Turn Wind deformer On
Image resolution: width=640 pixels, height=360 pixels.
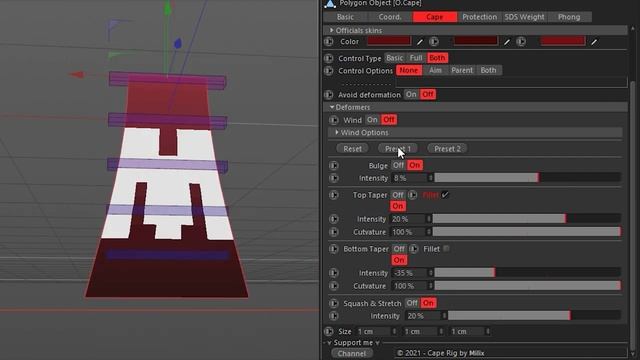tap(372, 120)
